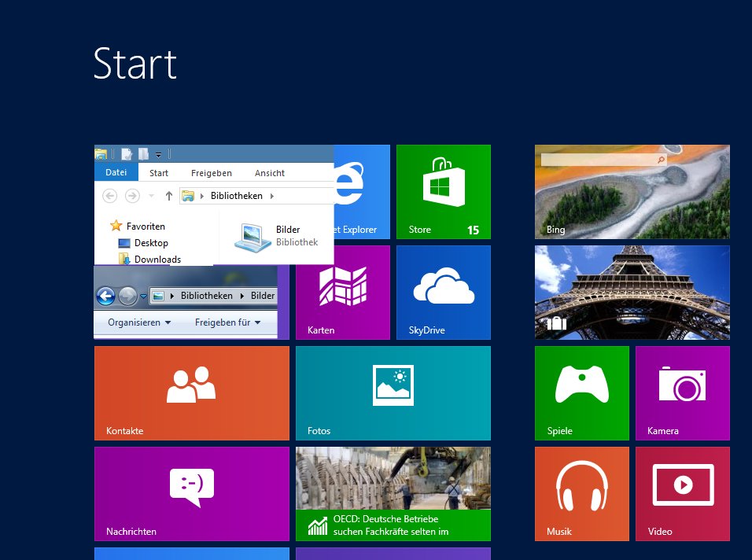Click the grey forward button in Windows 7 explorer
Screen dimensions: 752x560
click(x=127, y=296)
